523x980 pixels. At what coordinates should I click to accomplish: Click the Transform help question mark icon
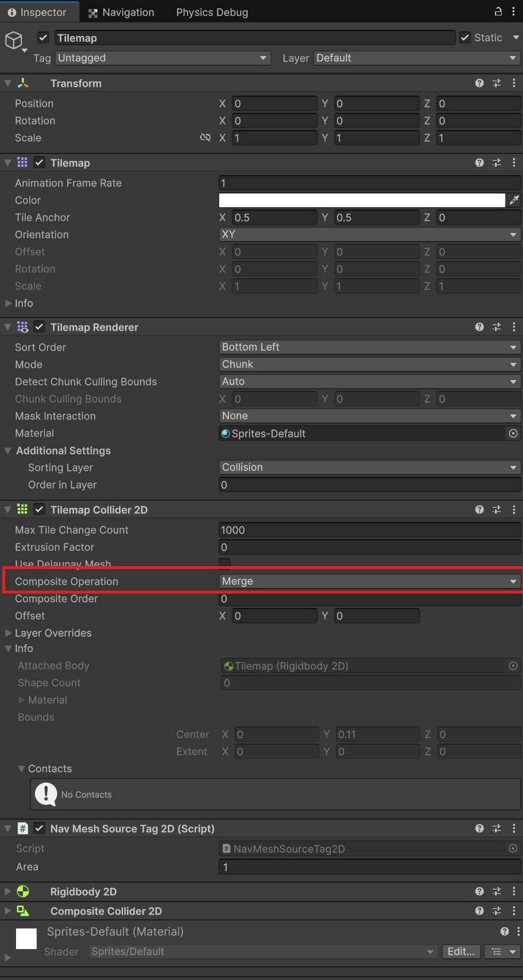click(480, 84)
